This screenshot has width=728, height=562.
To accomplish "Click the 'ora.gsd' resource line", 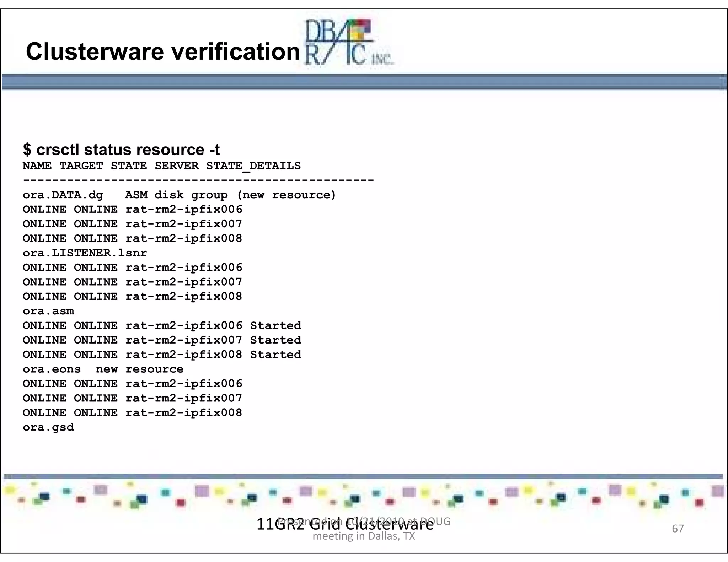I will click(x=48, y=427).
